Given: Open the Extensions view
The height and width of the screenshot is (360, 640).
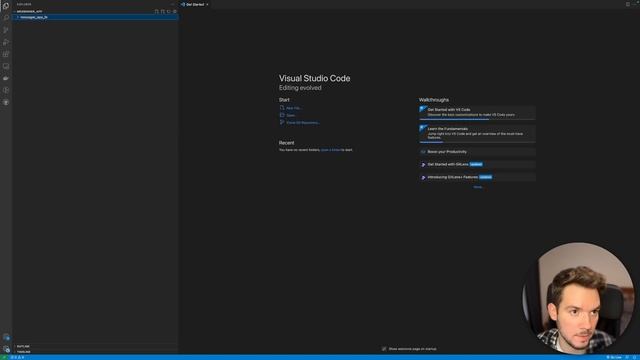Looking at the screenshot, I should (x=6, y=54).
